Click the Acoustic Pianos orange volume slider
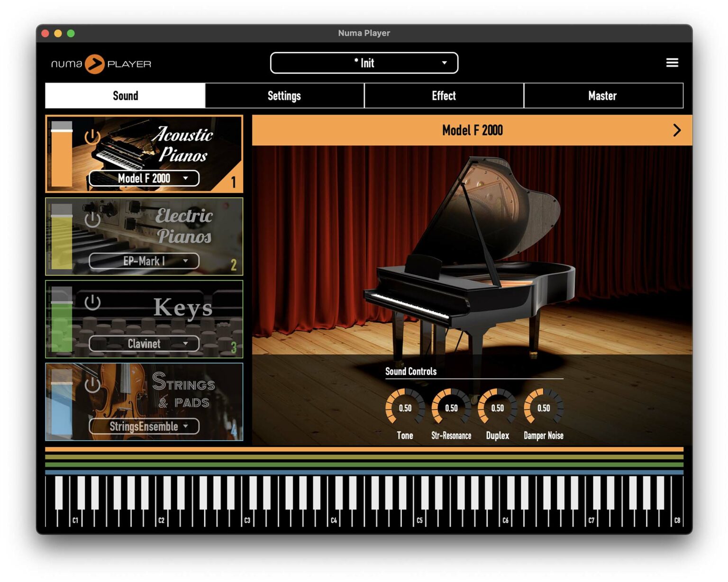728x582 pixels. click(62, 156)
